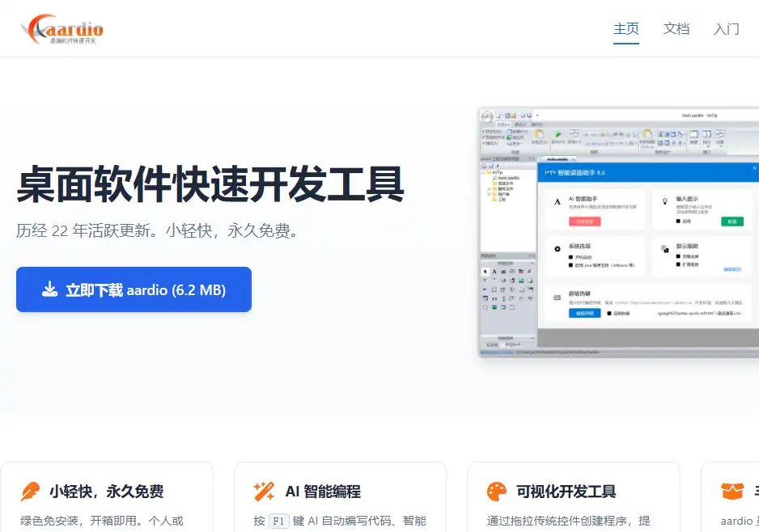Click the download arrow icon in the blue button
The height and width of the screenshot is (532, 759).
pyautogui.click(x=49, y=289)
